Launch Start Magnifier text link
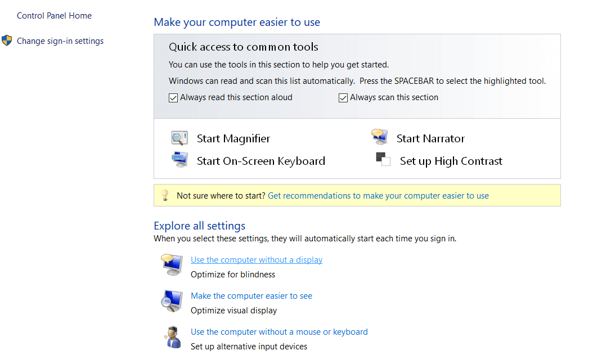The height and width of the screenshot is (364, 593). tap(233, 138)
